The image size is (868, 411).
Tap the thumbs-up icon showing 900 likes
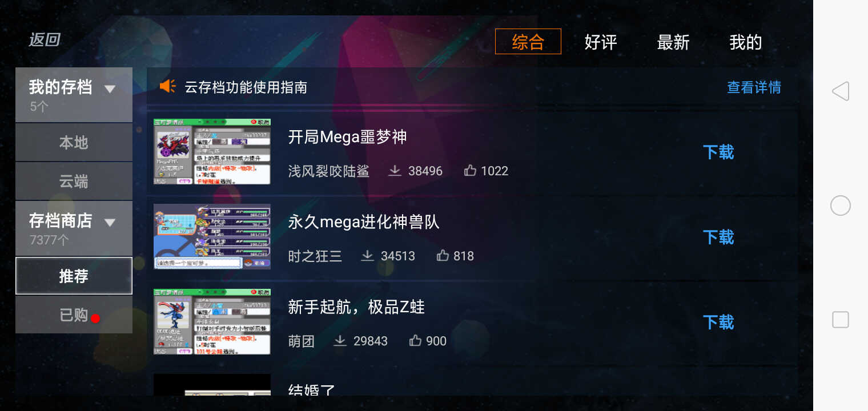pos(416,341)
